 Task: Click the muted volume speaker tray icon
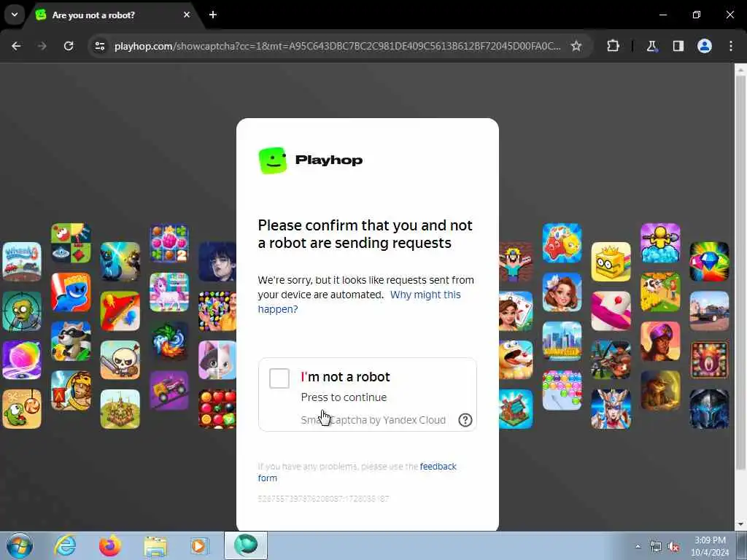673,547
